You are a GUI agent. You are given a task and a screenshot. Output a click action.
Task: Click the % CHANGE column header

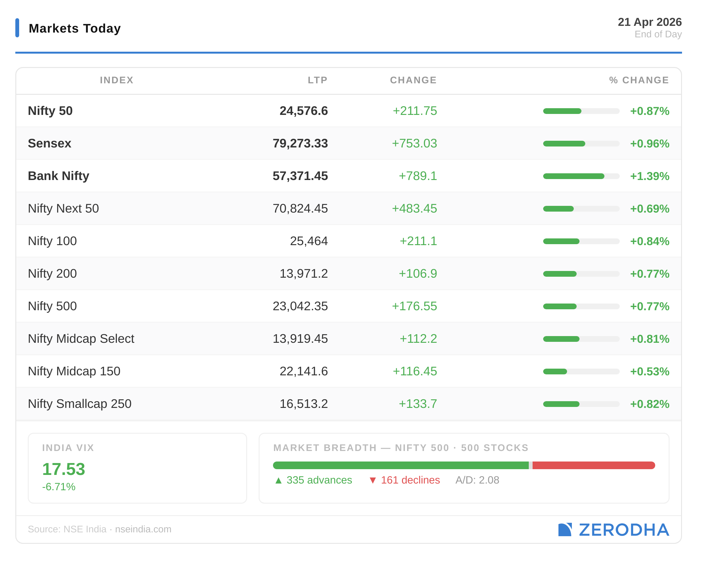[639, 80]
